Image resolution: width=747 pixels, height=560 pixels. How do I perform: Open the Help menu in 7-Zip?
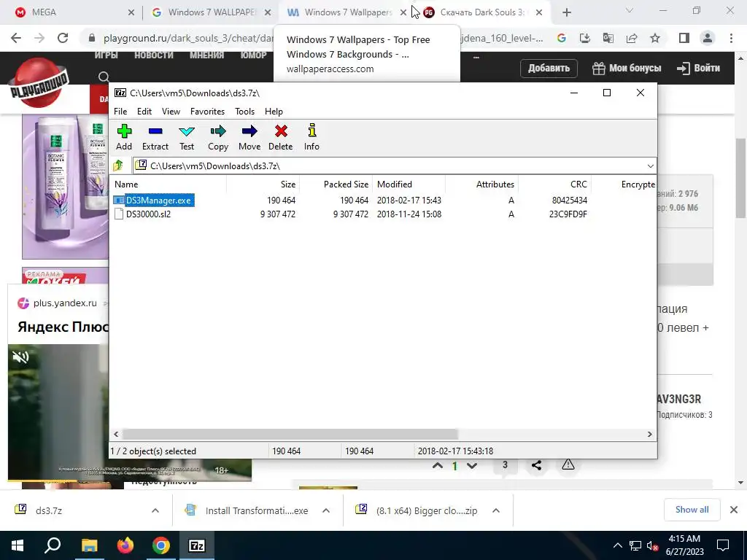274,112
